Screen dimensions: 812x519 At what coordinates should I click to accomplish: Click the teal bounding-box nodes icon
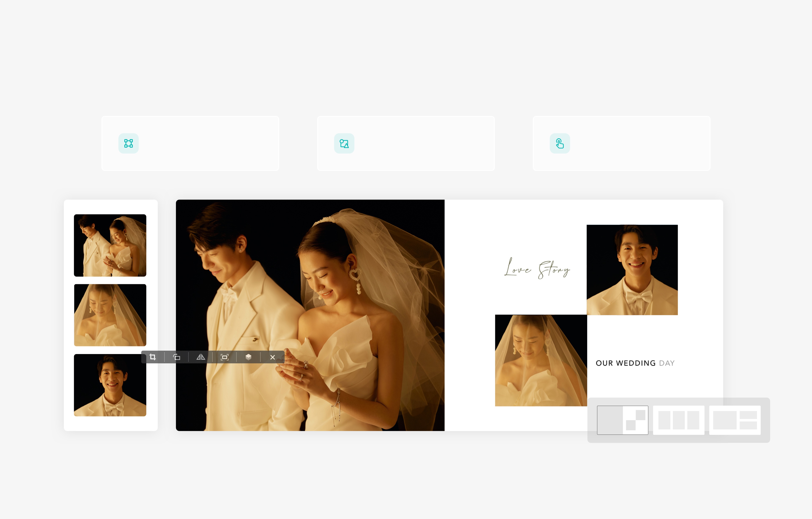(129, 143)
